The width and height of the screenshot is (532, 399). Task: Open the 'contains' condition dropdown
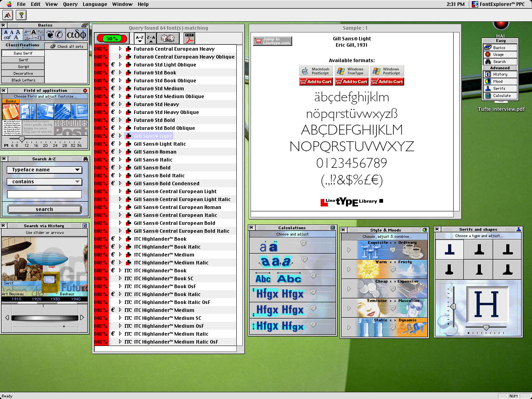pyautogui.click(x=44, y=182)
